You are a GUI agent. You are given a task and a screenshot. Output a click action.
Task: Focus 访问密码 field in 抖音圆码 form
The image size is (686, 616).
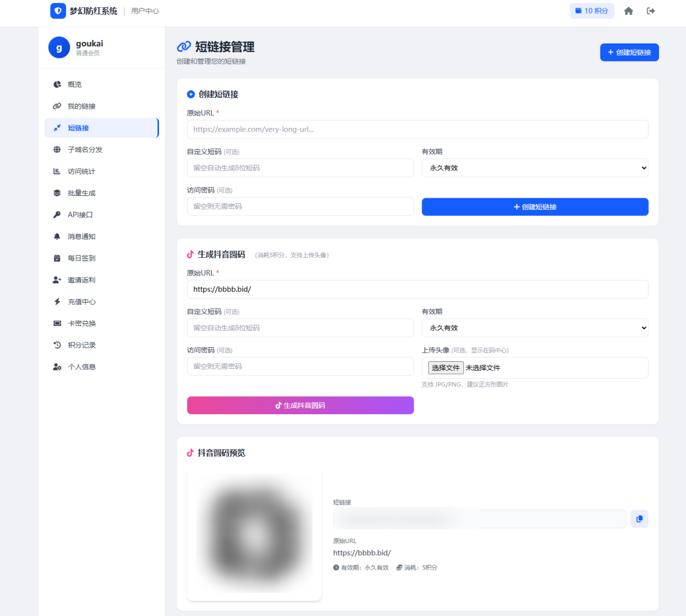point(300,367)
